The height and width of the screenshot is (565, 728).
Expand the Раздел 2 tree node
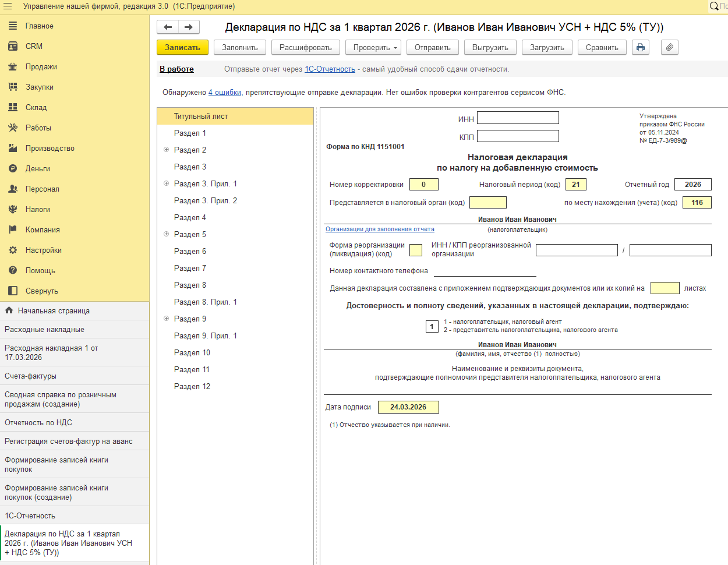[x=166, y=150]
